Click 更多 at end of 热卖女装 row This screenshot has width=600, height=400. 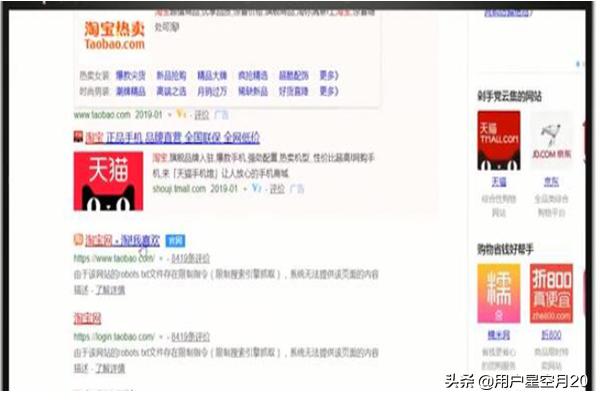pyautogui.click(x=329, y=75)
